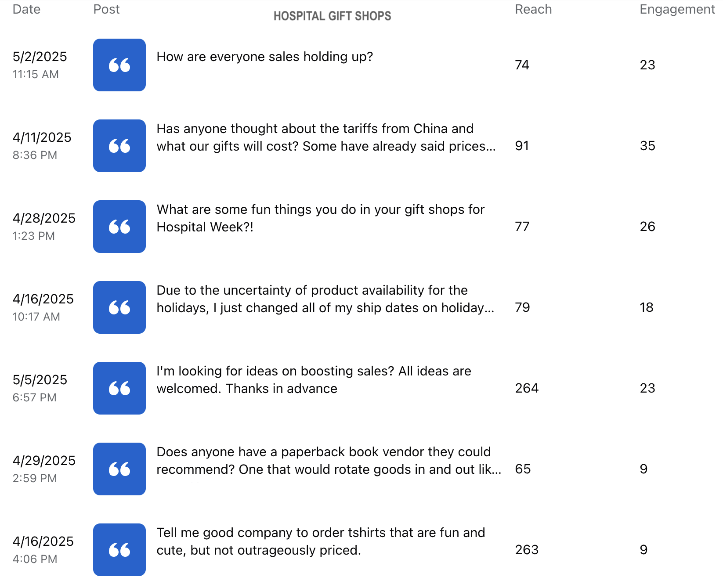723x588 pixels.
Task: Open the fun things for Hospital Week post
Action: coord(320,218)
